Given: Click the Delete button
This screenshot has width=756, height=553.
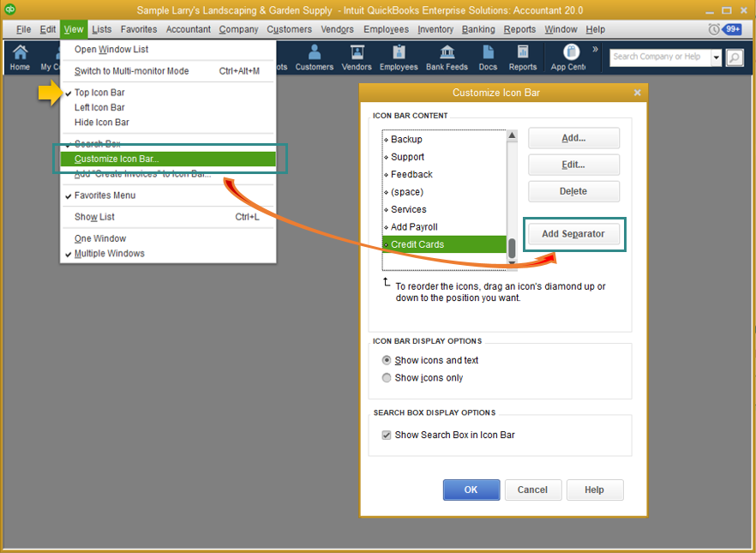Looking at the screenshot, I should (573, 191).
